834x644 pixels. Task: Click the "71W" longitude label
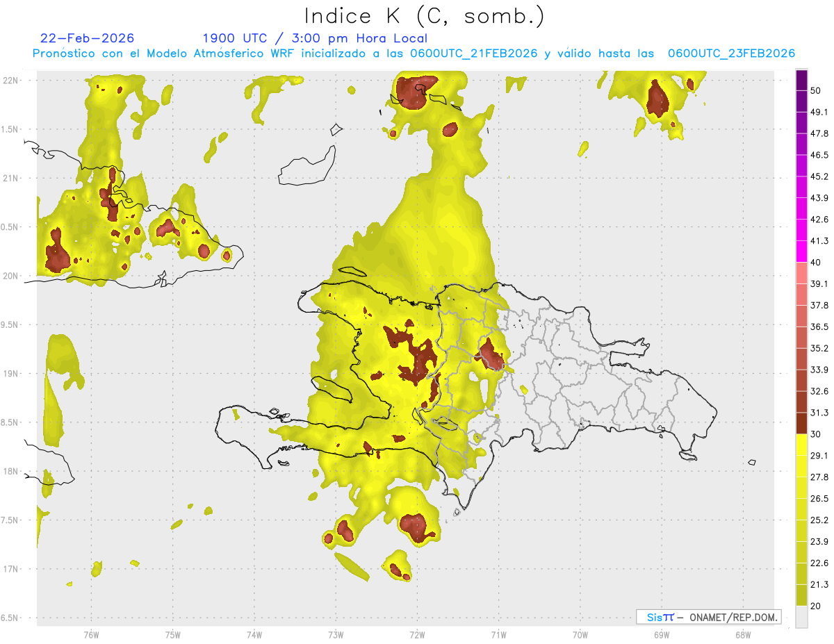(x=498, y=635)
